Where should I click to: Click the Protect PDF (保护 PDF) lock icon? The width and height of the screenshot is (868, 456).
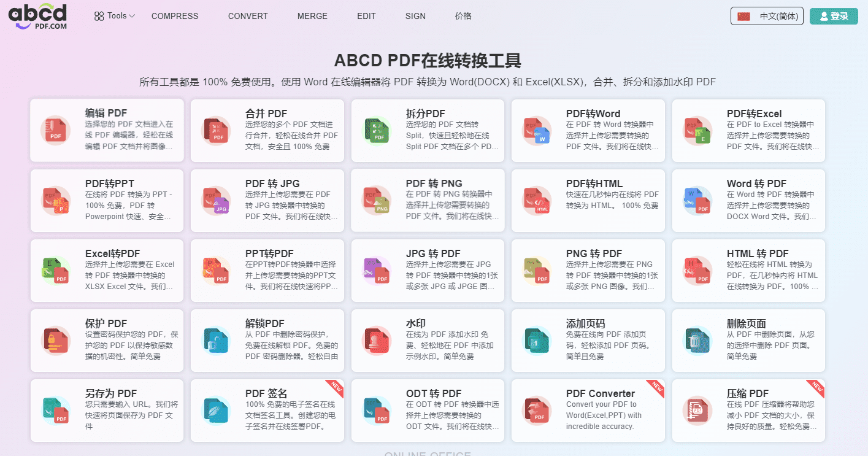pyautogui.click(x=56, y=340)
